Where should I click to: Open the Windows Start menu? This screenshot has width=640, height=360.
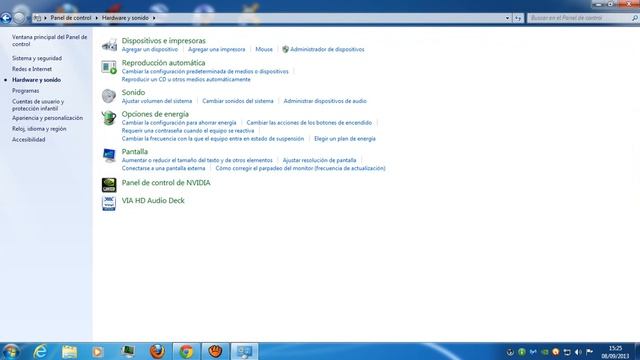(11, 351)
